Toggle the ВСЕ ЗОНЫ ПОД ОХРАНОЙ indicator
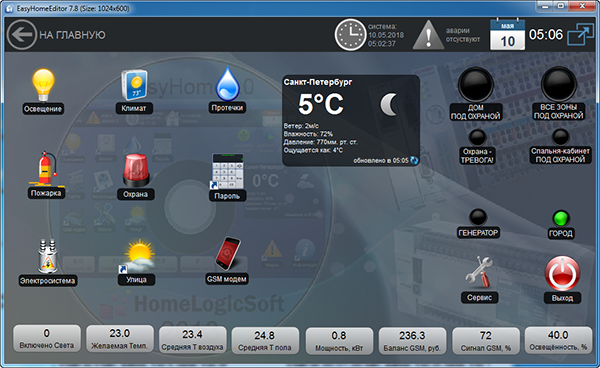The width and height of the screenshot is (600, 368). 559,84
